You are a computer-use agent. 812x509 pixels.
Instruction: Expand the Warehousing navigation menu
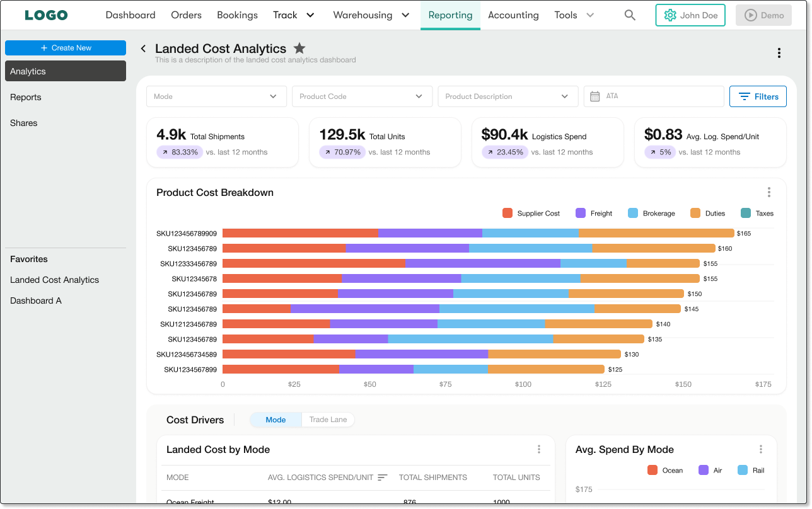coord(371,14)
